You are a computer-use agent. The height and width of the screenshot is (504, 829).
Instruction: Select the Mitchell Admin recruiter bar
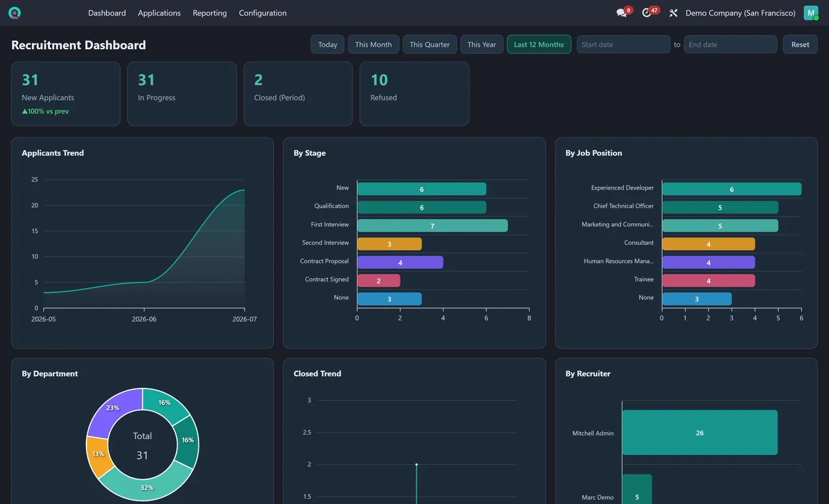pos(699,433)
